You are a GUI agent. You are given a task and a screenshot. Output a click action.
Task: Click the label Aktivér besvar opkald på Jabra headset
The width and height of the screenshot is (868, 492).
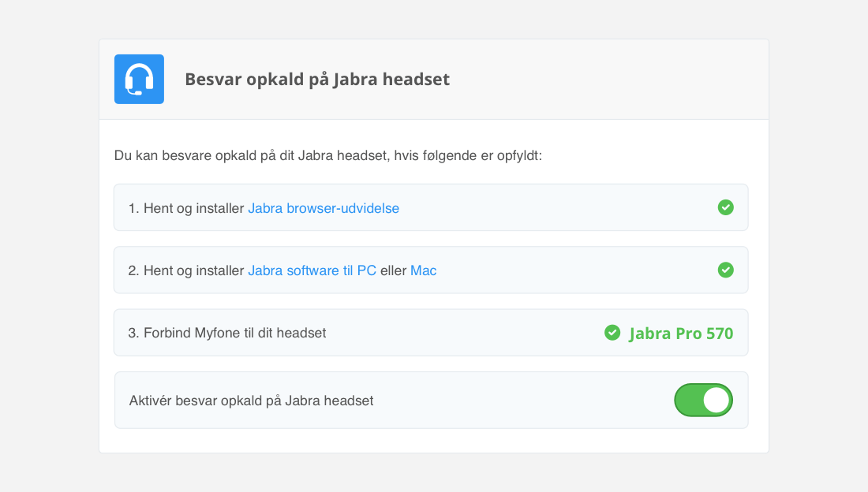click(251, 401)
